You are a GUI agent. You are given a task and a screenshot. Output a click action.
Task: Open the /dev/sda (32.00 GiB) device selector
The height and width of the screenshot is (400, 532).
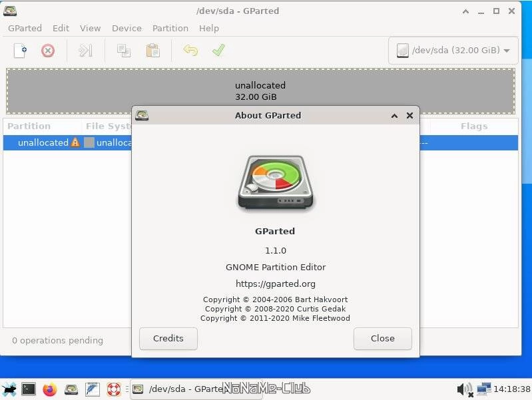[x=453, y=51]
